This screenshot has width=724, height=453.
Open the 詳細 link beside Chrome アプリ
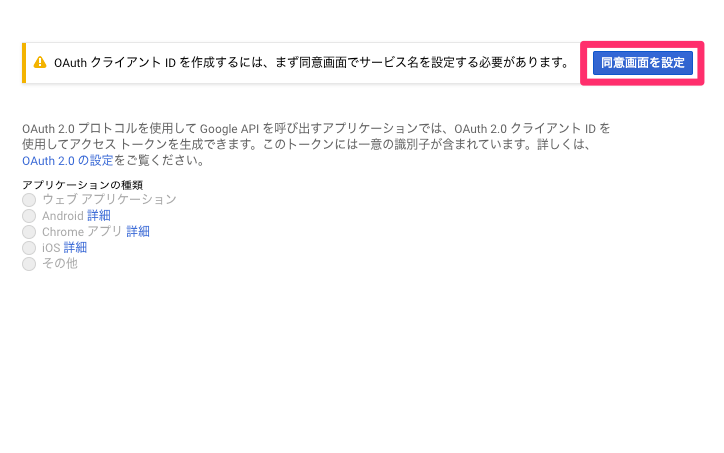[138, 231]
